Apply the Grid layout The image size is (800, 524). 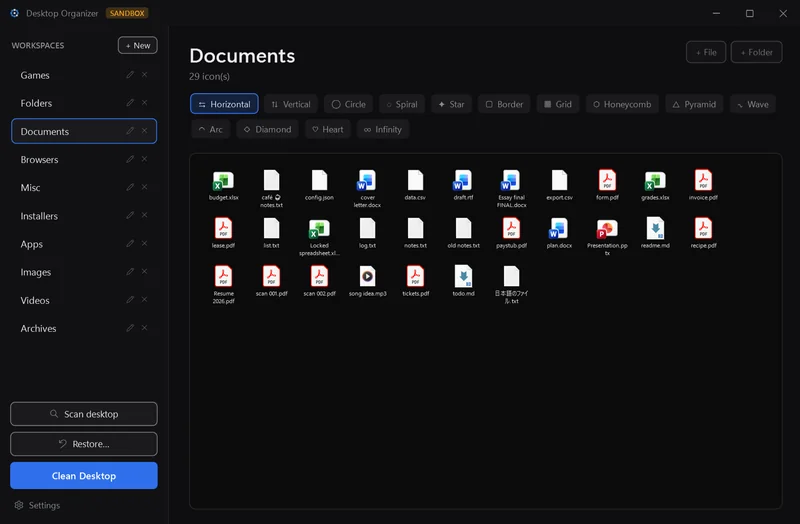558,104
